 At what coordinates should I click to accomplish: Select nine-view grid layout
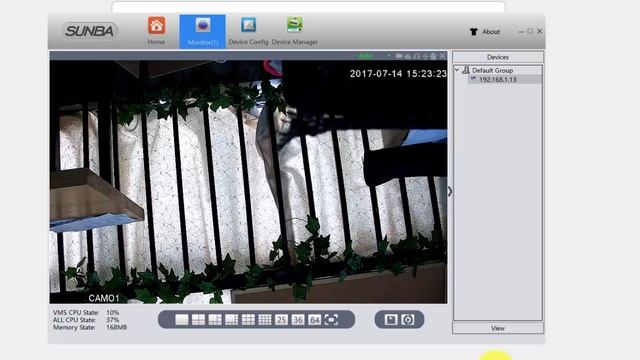click(248, 320)
